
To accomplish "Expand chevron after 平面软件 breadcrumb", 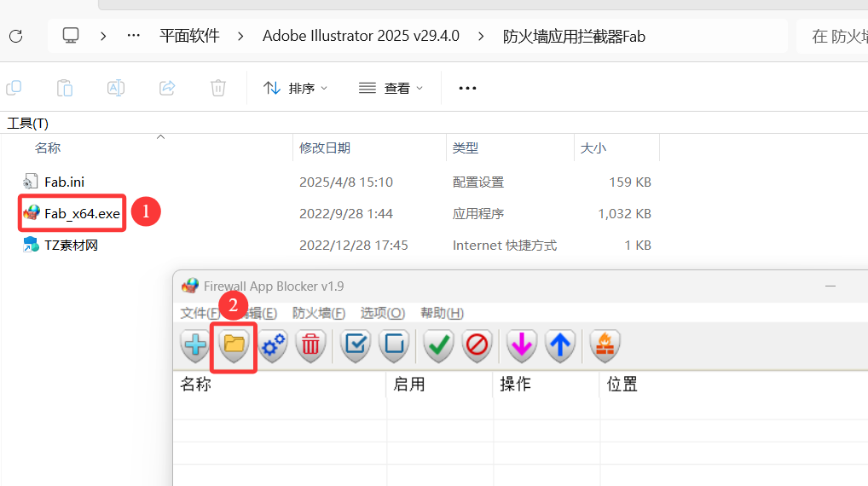I will (240, 37).
